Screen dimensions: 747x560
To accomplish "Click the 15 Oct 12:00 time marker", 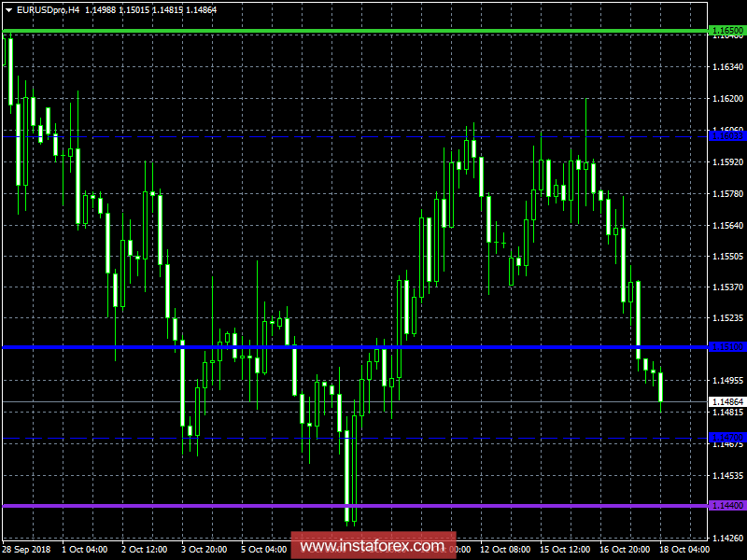I will pyautogui.click(x=565, y=550).
